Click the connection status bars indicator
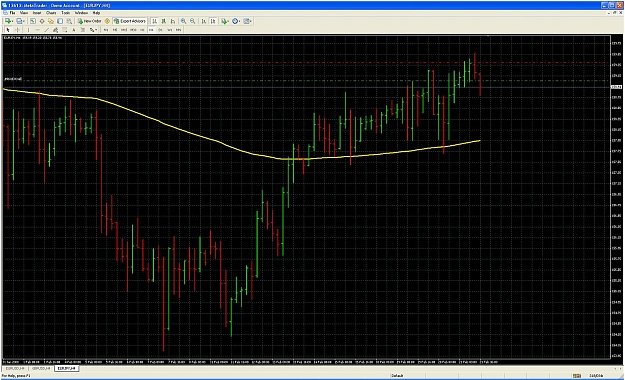Screen dimensions: 625x380 pos(577,376)
